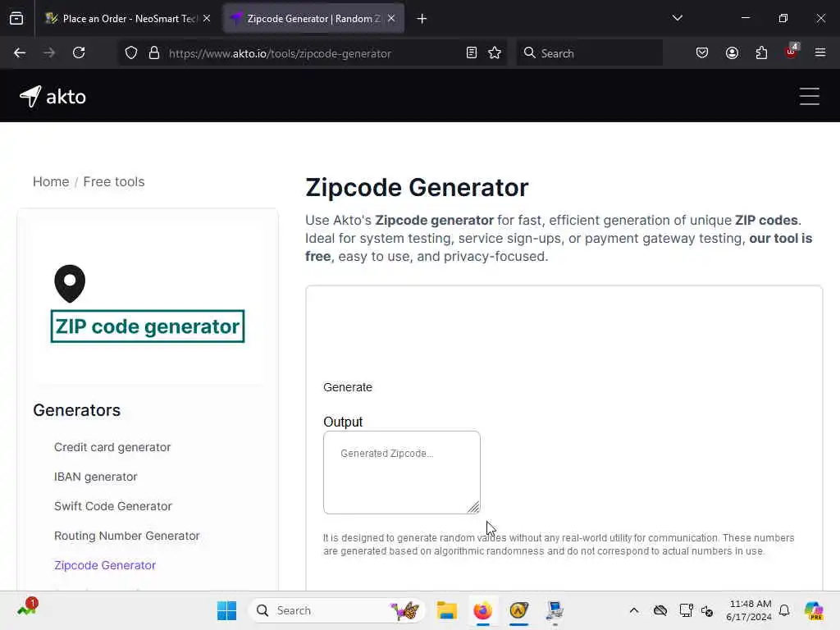Open Firefox account menu

pyautogui.click(x=732, y=53)
